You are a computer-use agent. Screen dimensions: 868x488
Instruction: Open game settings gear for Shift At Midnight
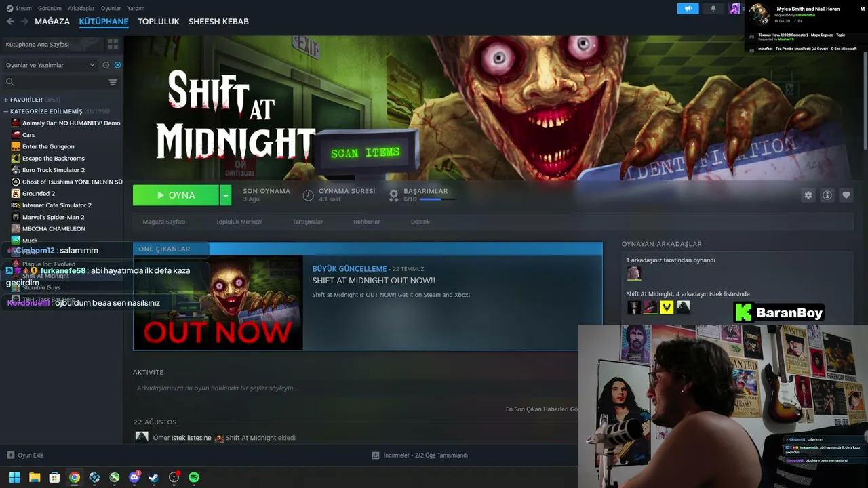tap(808, 195)
